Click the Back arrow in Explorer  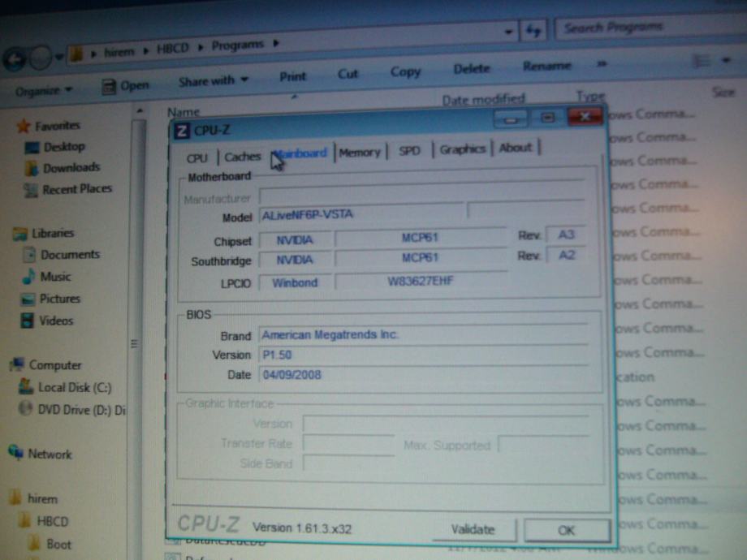pos(15,59)
